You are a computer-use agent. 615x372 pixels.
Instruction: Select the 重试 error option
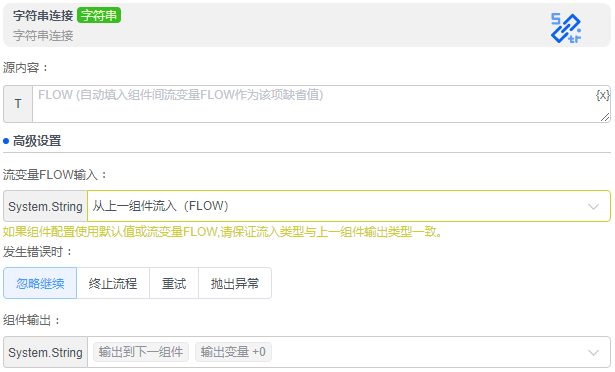[x=174, y=283]
